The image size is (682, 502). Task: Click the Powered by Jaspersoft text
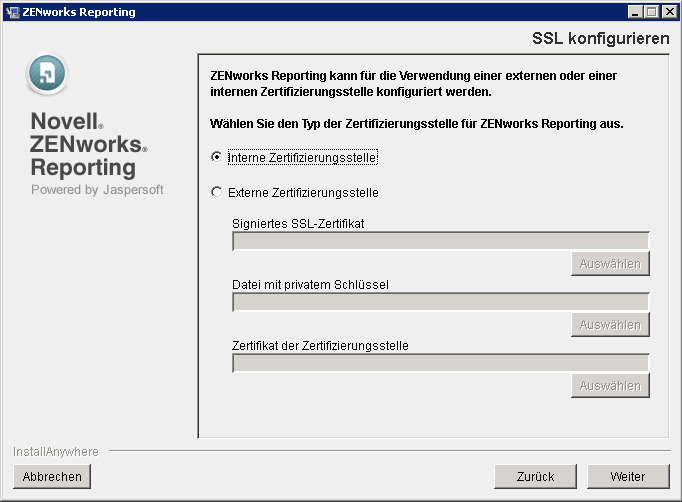click(97, 189)
